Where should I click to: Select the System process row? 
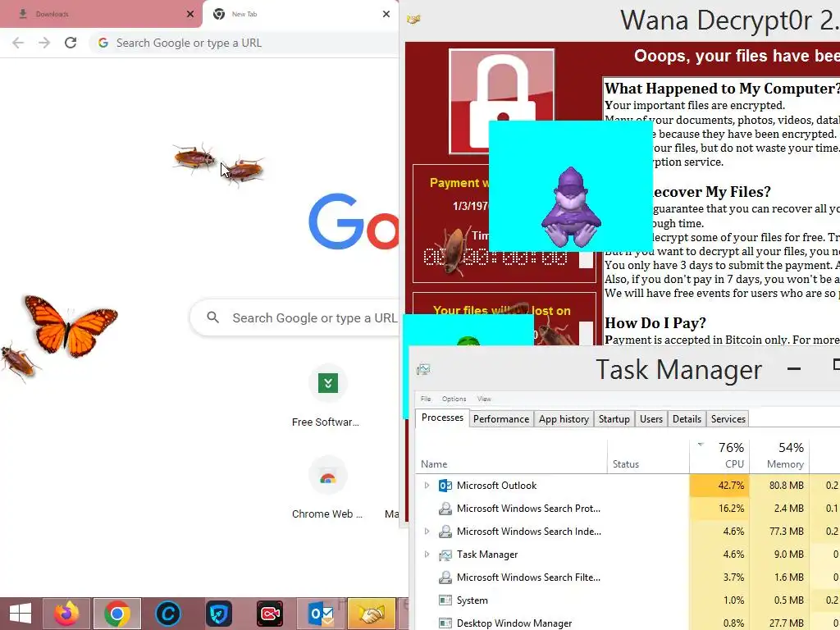point(628,600)
